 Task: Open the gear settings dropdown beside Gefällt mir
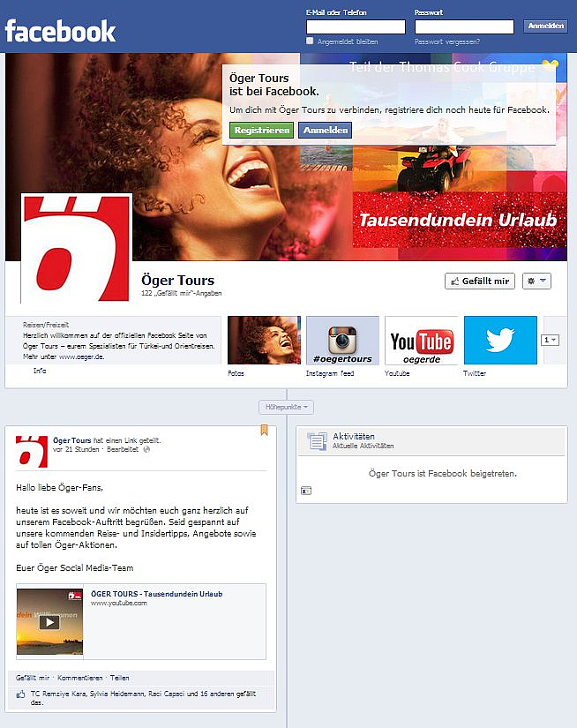(x=536, y=281)
